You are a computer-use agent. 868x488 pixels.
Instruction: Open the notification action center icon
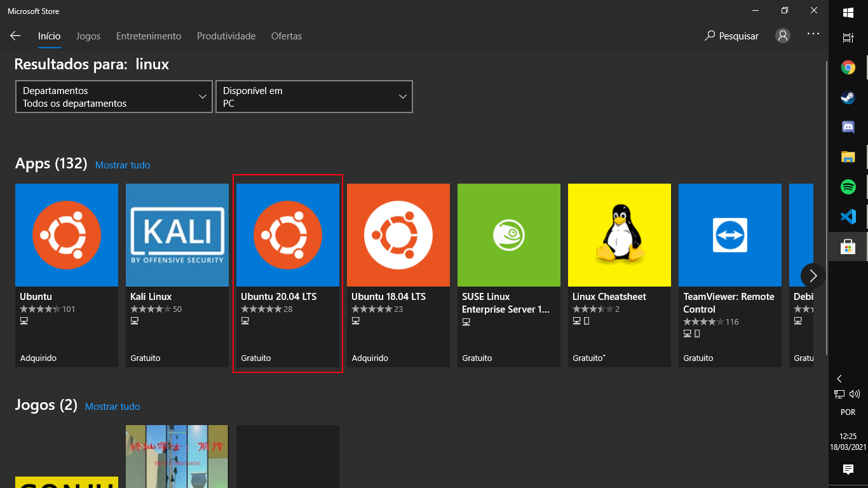(848, 470)
